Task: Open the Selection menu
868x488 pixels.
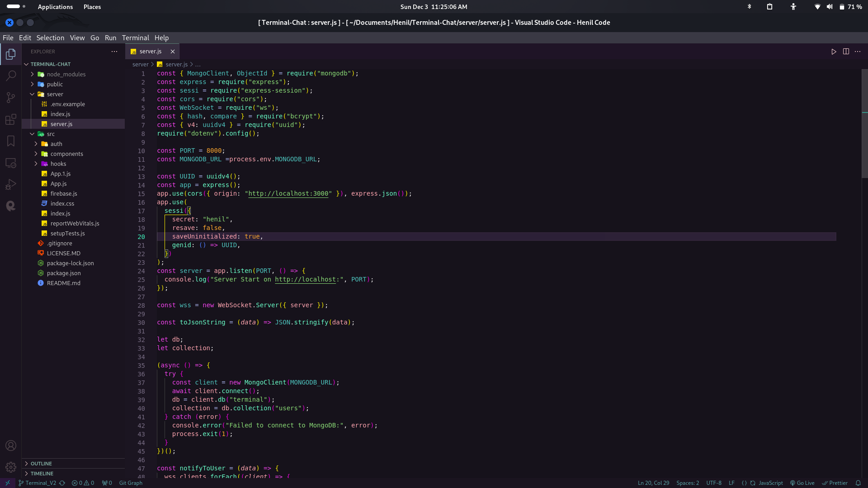Action: tap(50, 38)
